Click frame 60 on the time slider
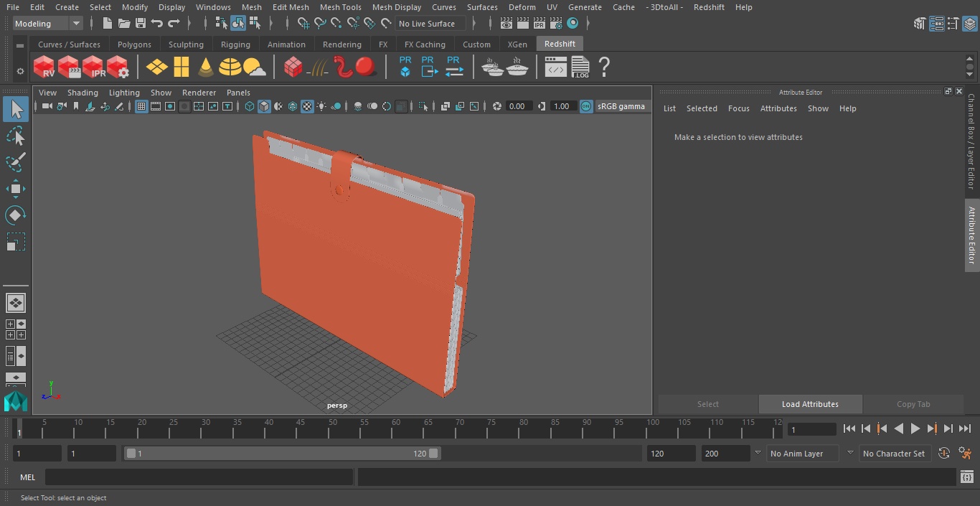The height and width of the screenshot is (506, 980). 396,430
